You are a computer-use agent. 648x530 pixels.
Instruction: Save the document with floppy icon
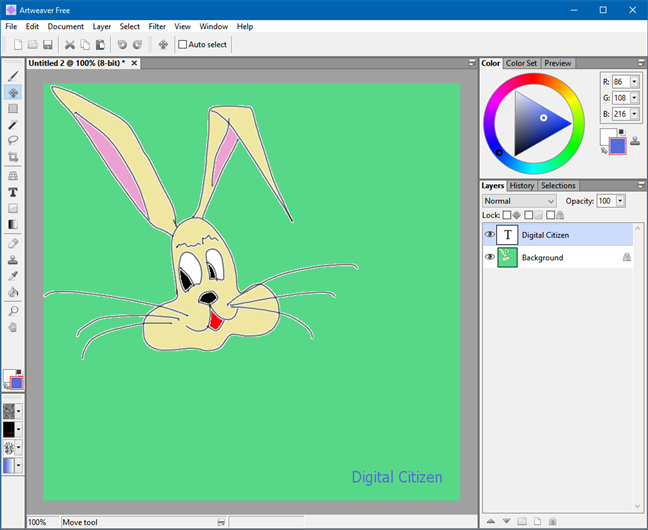[x=48, y=45]
